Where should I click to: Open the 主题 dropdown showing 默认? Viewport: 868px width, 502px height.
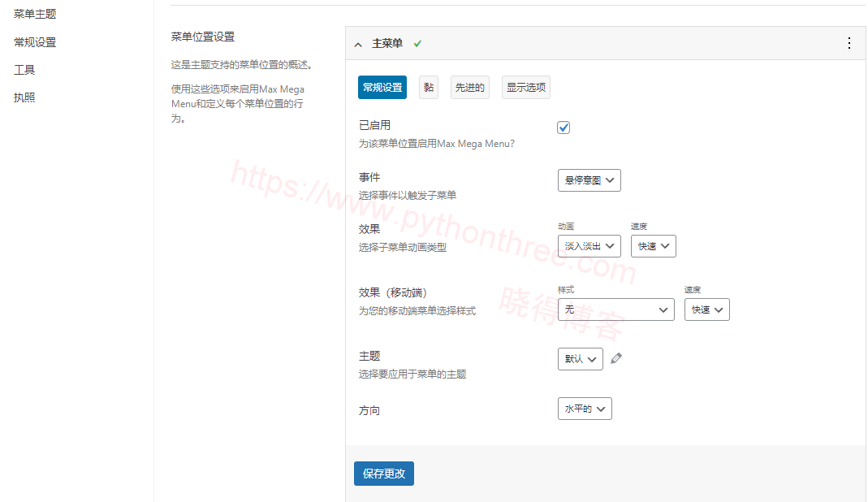[x=580, y=359]
